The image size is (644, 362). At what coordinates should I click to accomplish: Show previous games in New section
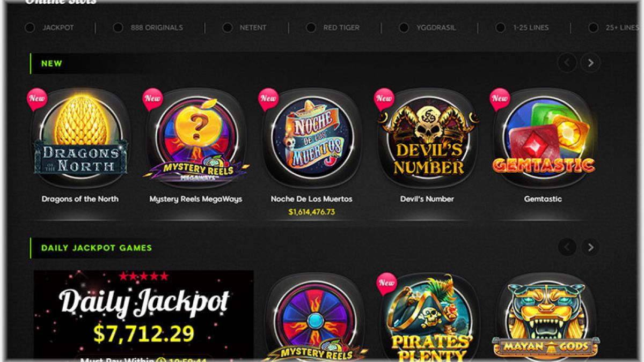click(567, 63)
